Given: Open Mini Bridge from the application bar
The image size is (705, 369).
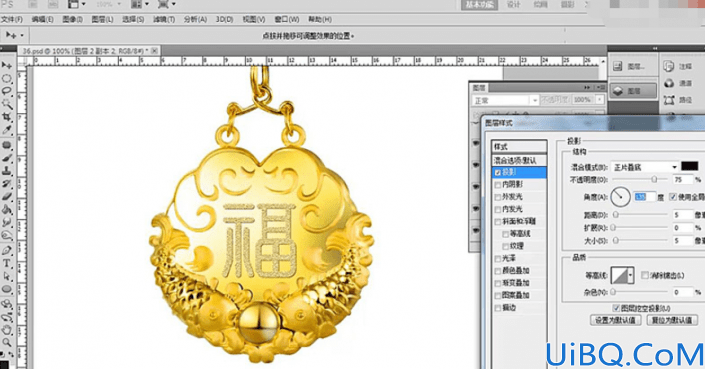Looking at the screenshot, I should (53, 4).
